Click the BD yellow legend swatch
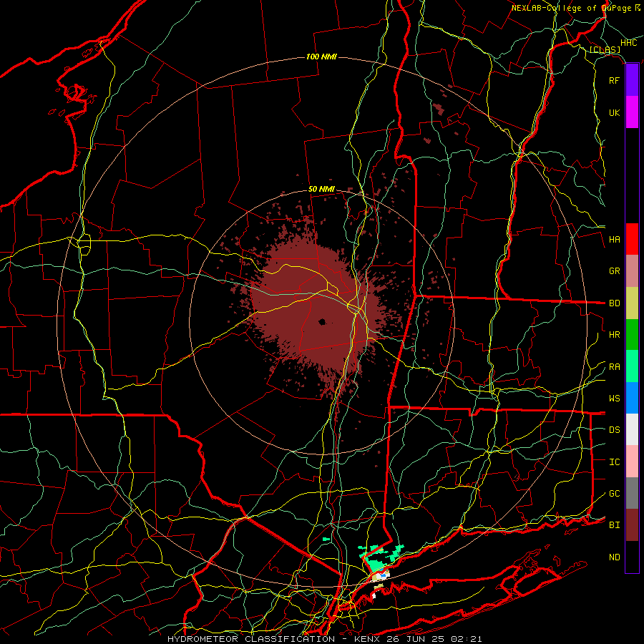The height and width of the screenshot is (644, 644). (x=632, y=303)
